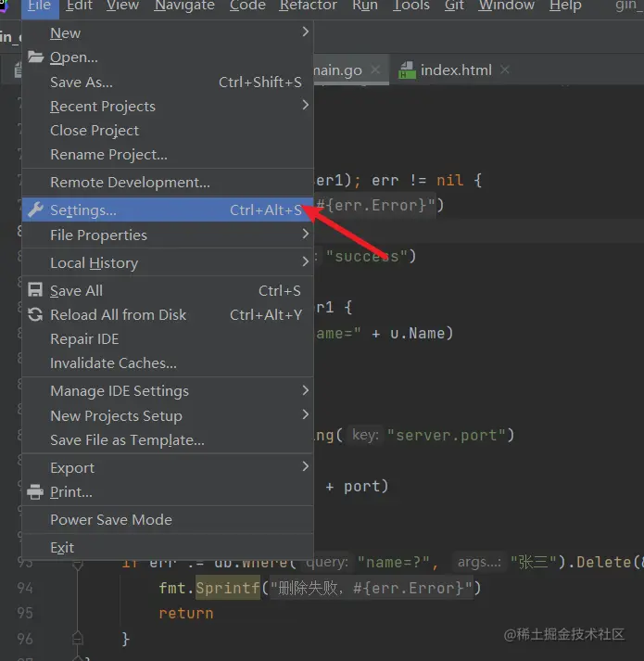Screen dimensions: 644x661
Task: Click the Print printer icon
Action: (35, 491)
